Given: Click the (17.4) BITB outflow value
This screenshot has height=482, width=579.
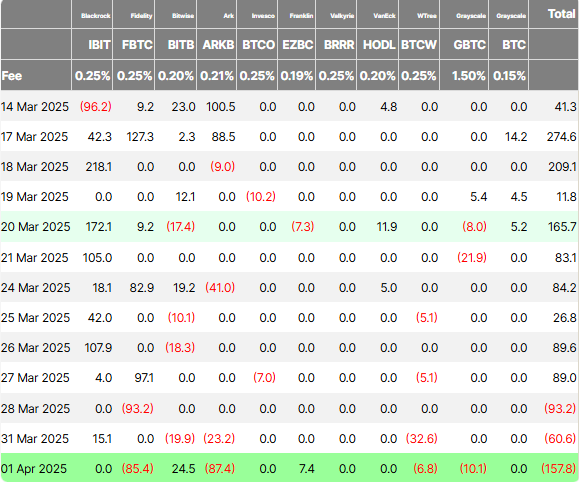Looking at the screenshot, I should tap(181, 226).
